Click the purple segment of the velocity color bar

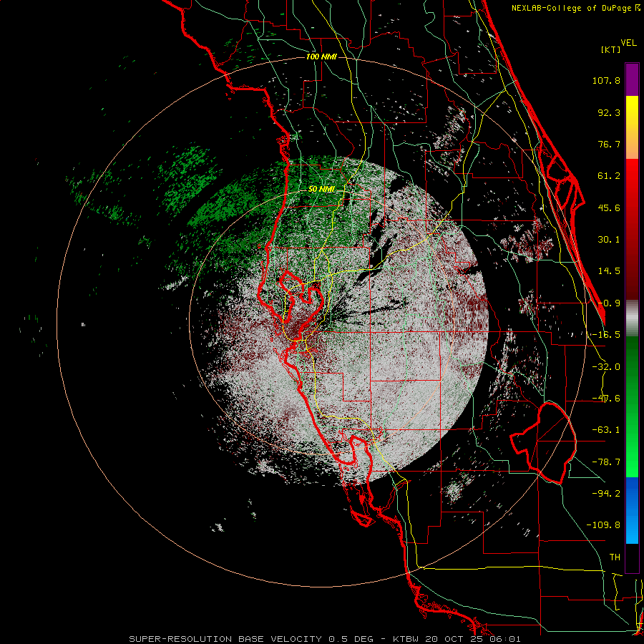pyautogui.click(x=632, y=79)
